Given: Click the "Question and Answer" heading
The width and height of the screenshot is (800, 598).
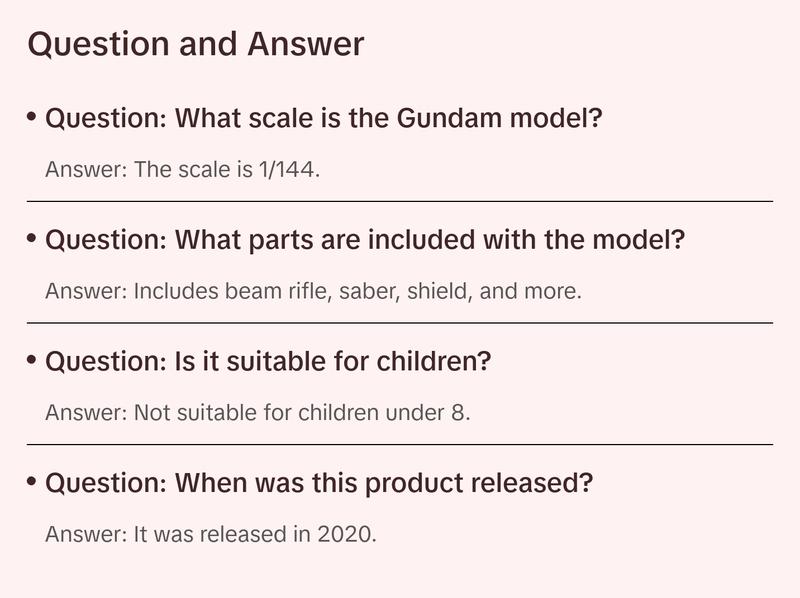Looking at the screenshot, I should [195, 44].
